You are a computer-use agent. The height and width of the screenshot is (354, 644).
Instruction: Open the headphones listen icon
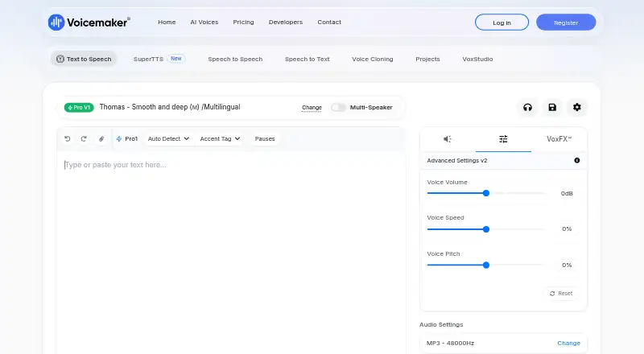click(527, 107)
